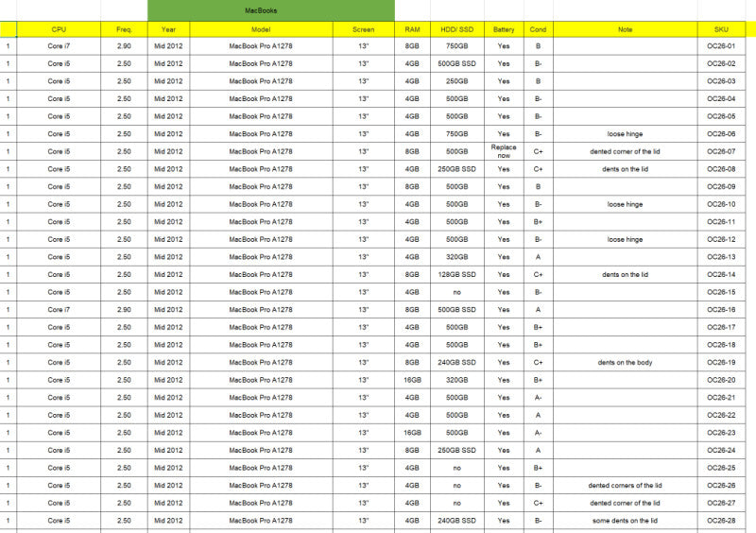The width and height of the screenshot is (756, 533).
Task: Click the Cond column header
Action: pos(538,29)
